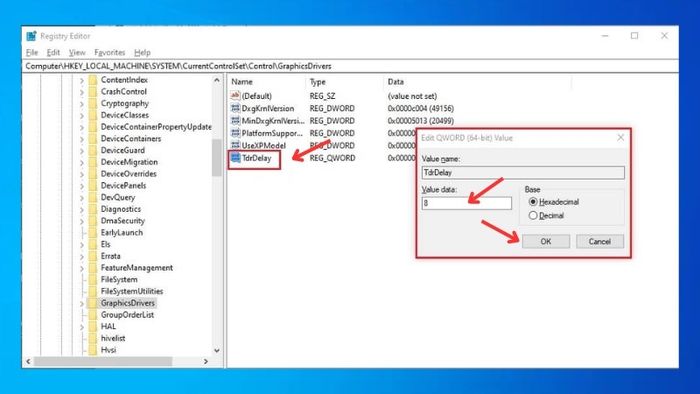
Task: Expand the DeviceClasses tree node
Action: 82,116
